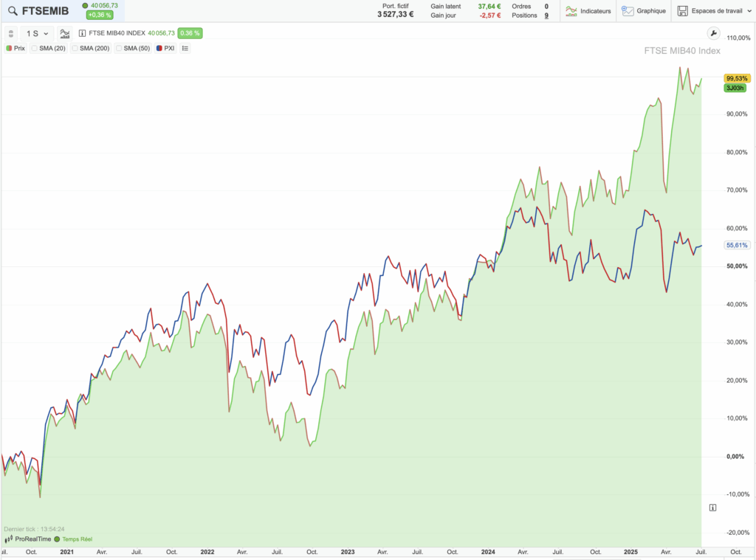Click the Dernier tick 13:54:24 text
The height and width of the screenshot is (560, 756).
click(x=34, y=529)
